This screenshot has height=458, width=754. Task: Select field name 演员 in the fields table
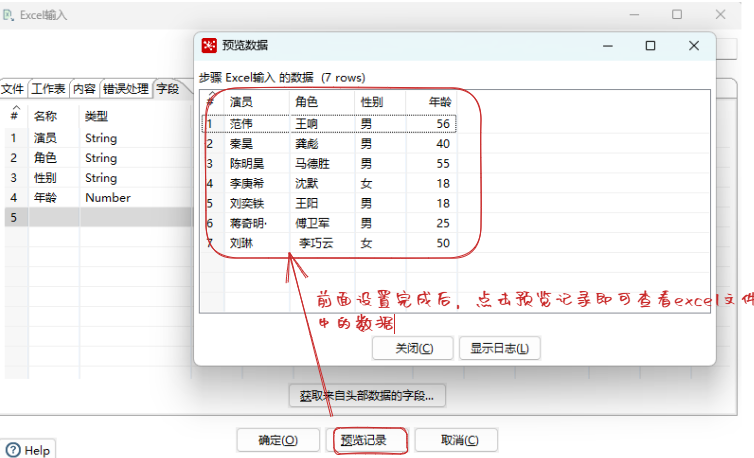click(45, 138)
